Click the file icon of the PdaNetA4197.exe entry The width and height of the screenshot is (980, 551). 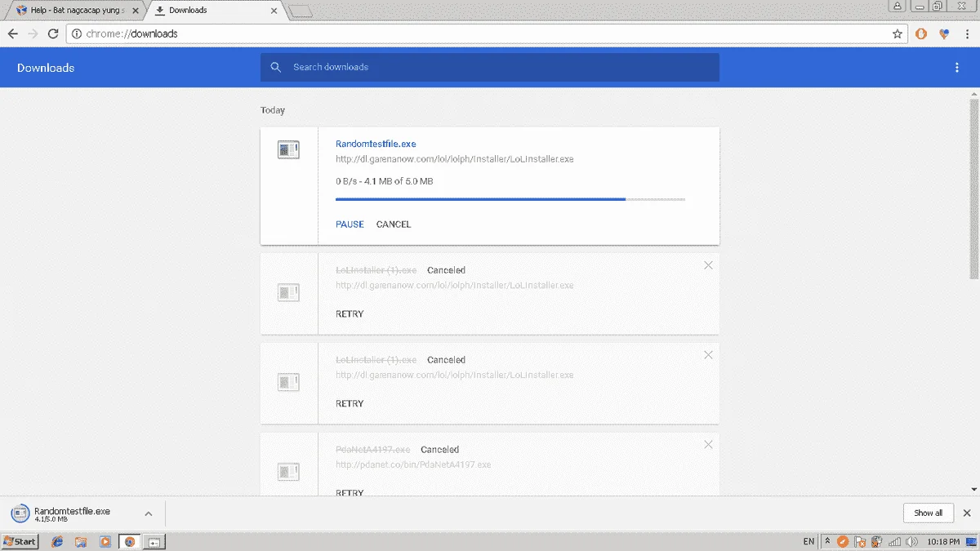point(288,471)
